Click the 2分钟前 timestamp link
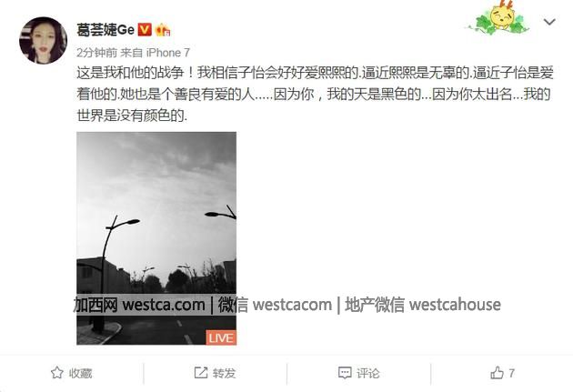The width and height of the screenshot is (573, 392). 96,53
